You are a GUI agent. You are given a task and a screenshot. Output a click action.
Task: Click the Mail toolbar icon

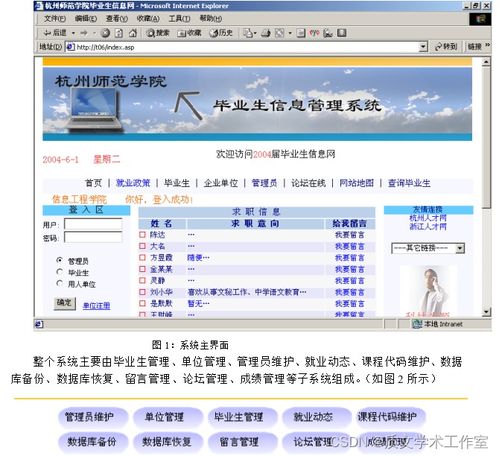(248, 33)
